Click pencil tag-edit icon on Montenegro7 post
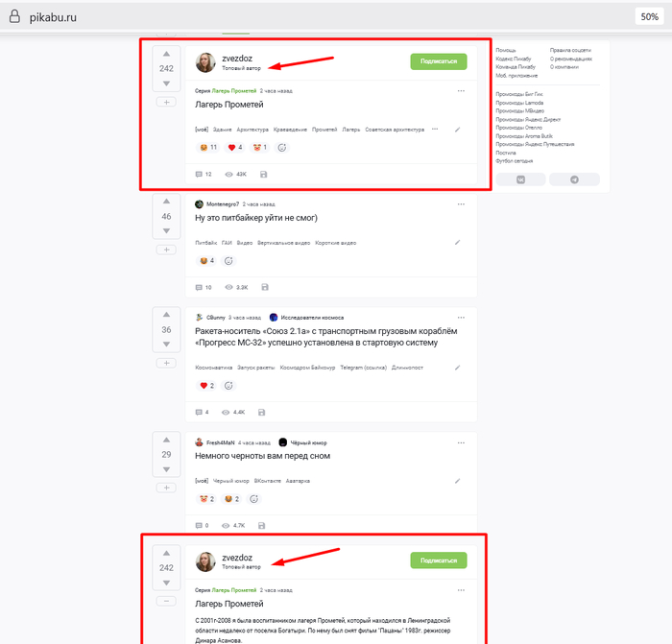Image resolution: width=672 pixels, height=644 pixels. 457,243
